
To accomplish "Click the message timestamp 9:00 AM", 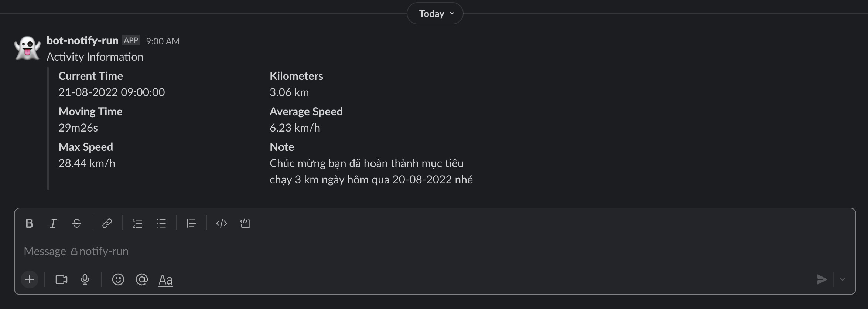I will [x=163, y=41].
